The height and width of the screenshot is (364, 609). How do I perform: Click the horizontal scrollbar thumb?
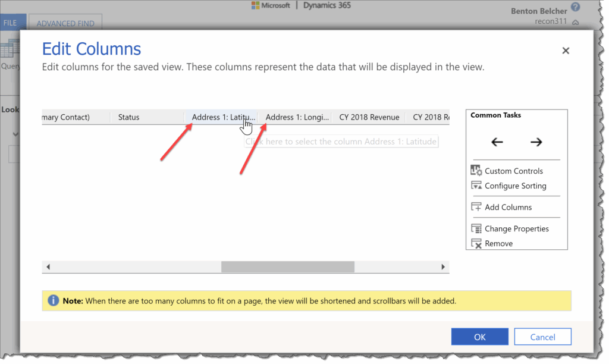288,267
